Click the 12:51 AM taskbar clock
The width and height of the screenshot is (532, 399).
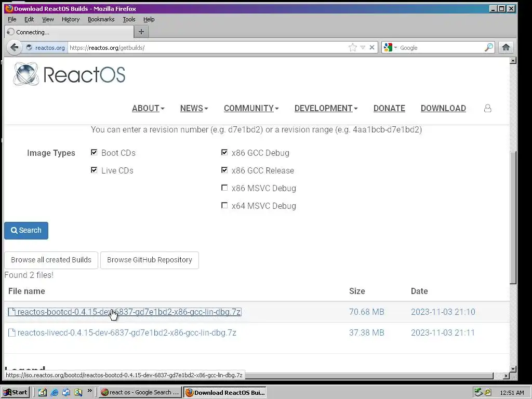[x=512, y=393]
